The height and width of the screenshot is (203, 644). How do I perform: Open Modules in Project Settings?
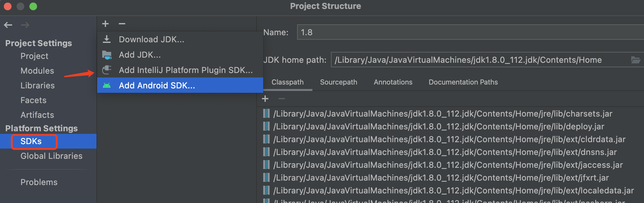tap(37, 71)
